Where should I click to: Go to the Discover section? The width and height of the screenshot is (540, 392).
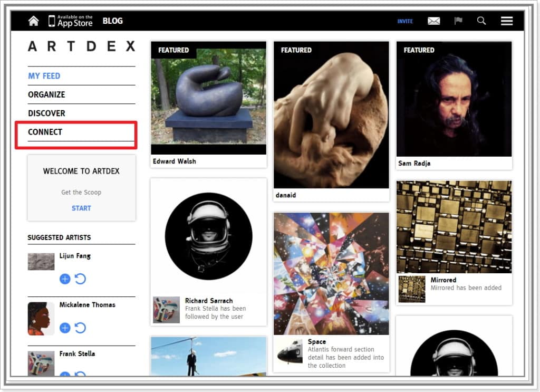pos(46,113)
